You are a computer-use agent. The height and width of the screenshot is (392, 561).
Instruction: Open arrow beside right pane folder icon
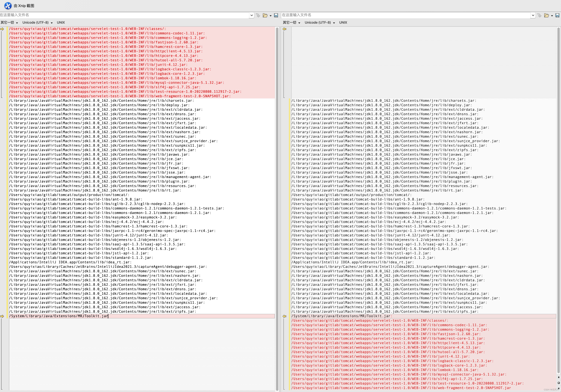552,16
